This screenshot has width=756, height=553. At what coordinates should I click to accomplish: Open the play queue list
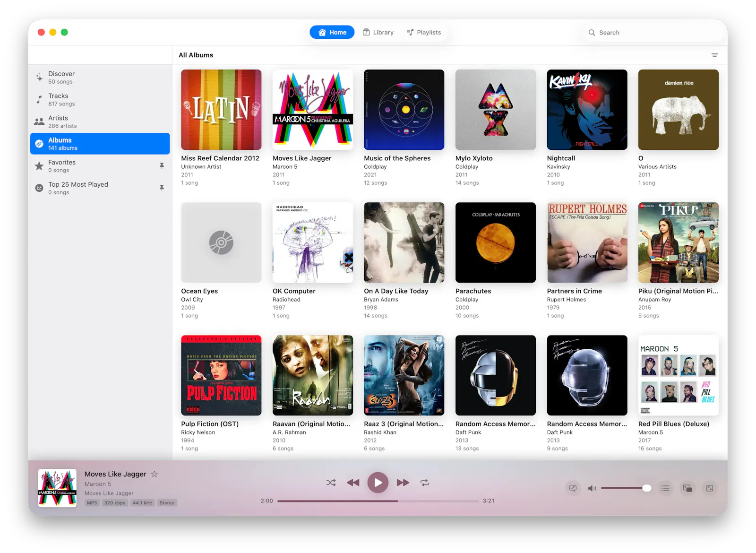pos(665,488)
